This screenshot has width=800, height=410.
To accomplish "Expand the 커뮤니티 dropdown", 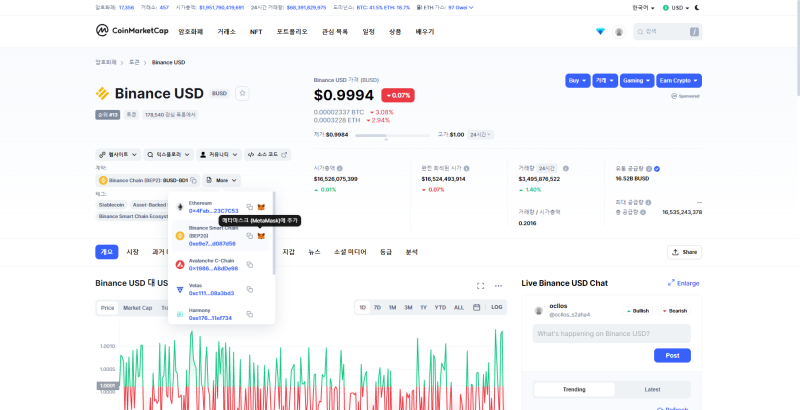I will pyautogui.click(x=219, y=155).
